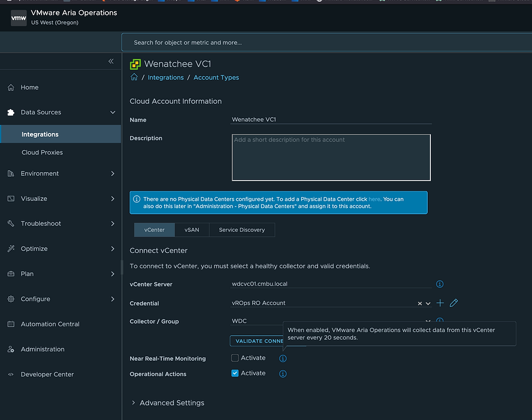Edit the credential with pencil icon

454,303
